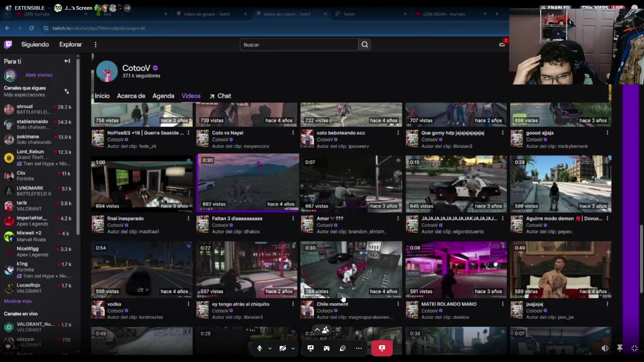Switch to the Inicio tab
The height and width of the screenshot is (362, 644).
tap(102, 96)
